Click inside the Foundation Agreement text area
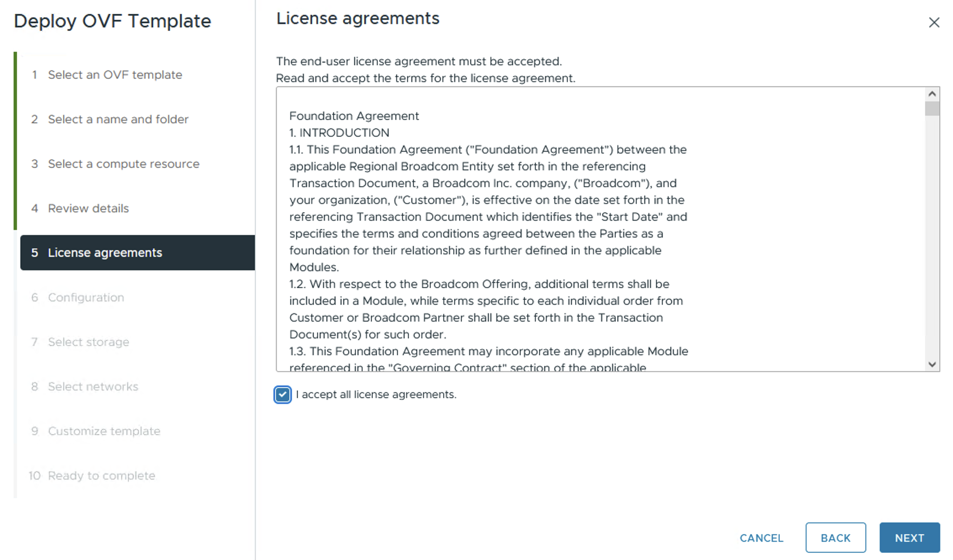 pos(488,233)
